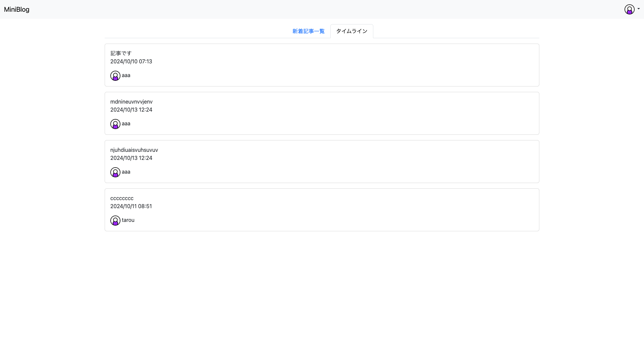Open the cccccccc post title
Screen dimensions: 644x362
coord(122,198)
